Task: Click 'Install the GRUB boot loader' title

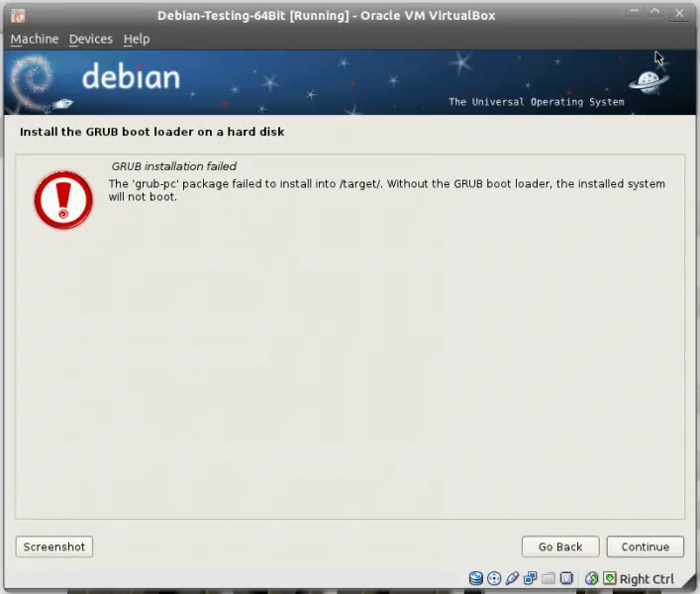Action: pos(151,132)
